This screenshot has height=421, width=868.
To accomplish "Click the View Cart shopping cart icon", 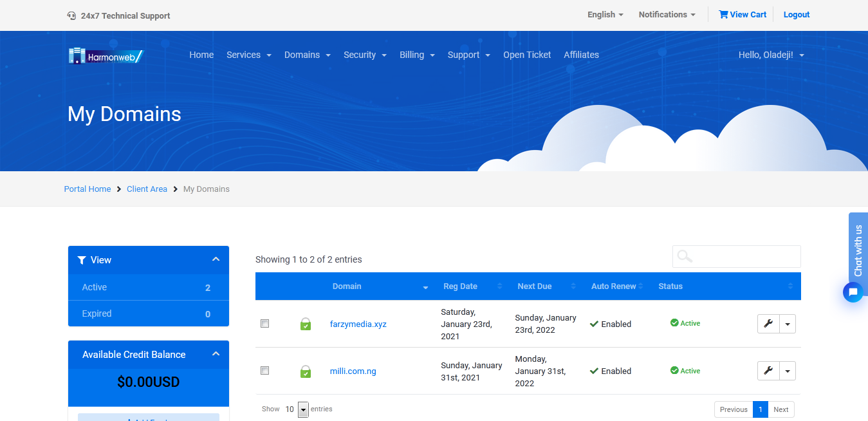I will click(724, 14).
